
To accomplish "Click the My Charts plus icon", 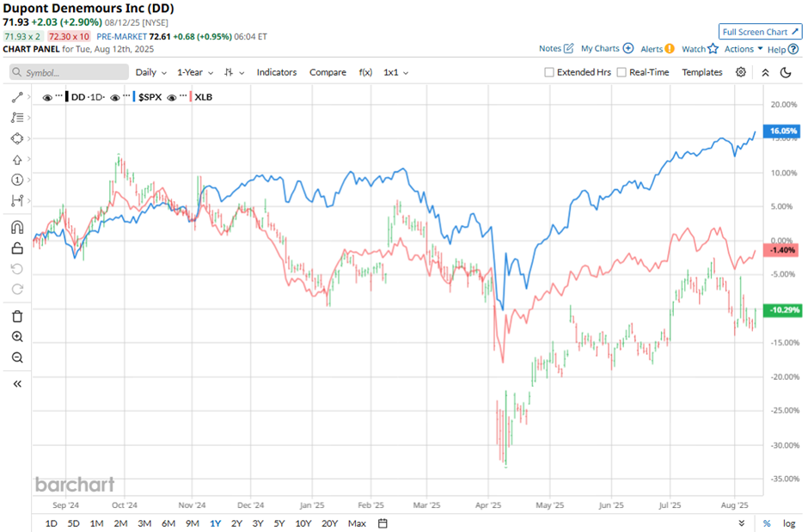I will pos(628,48).
